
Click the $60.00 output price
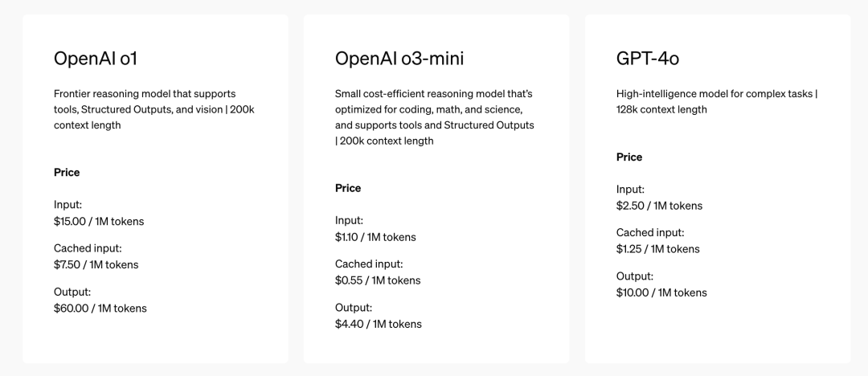100,308
